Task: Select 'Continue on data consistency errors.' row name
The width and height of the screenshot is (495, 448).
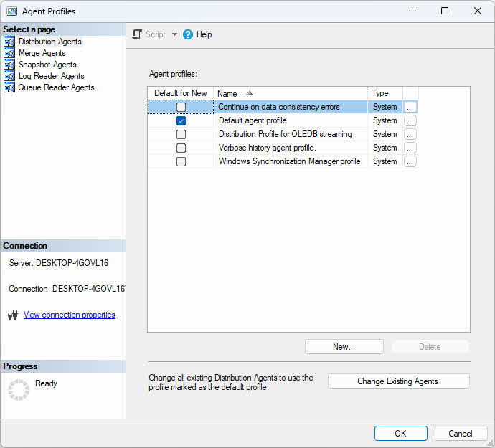Action: coord(280,107)
